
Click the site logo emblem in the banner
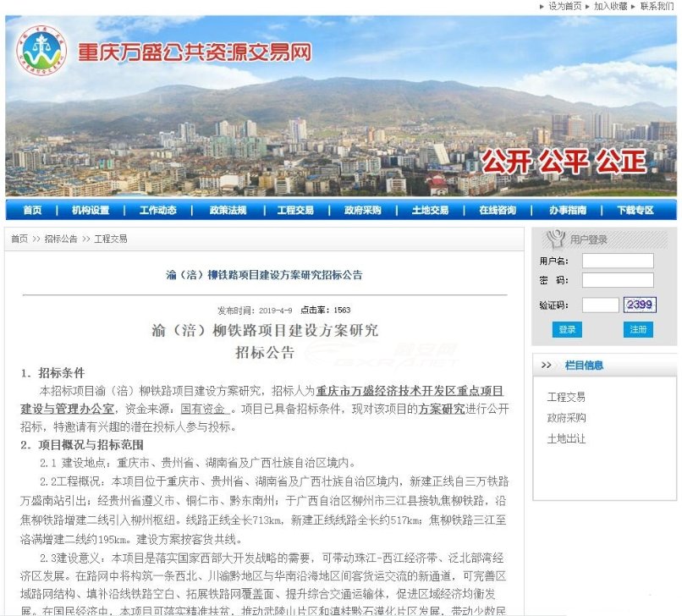[41, 51]
